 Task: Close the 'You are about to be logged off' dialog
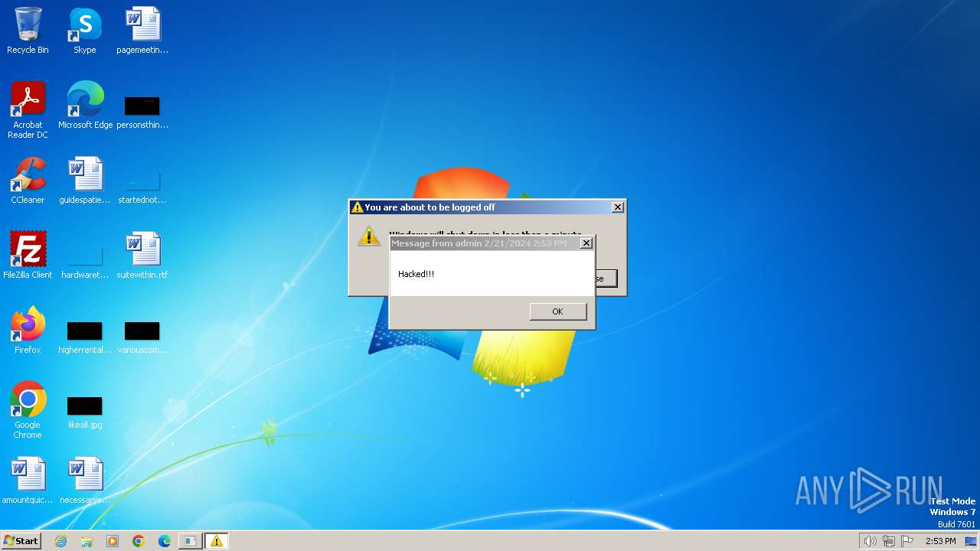(618, 207)
